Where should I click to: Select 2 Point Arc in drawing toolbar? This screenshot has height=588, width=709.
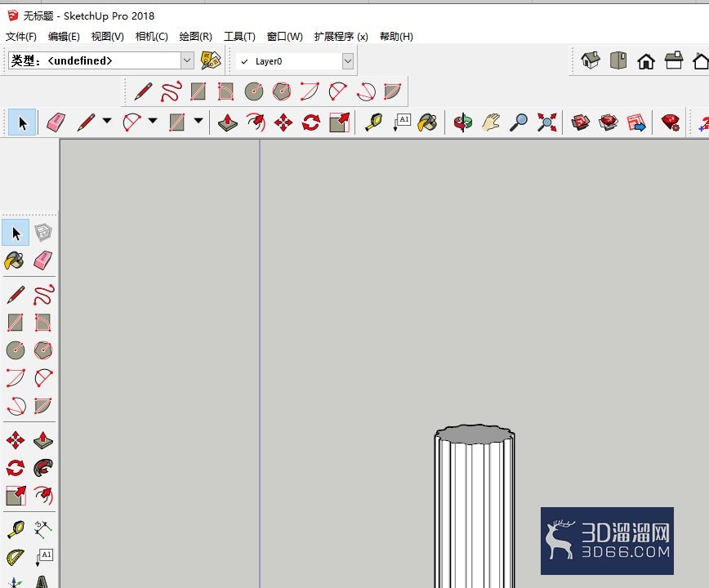click(338, 91)
